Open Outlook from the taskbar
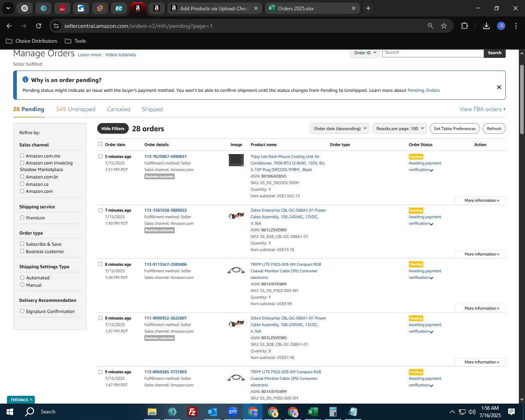Viewport: 525px width, 420px height. [x=212, y=412]
